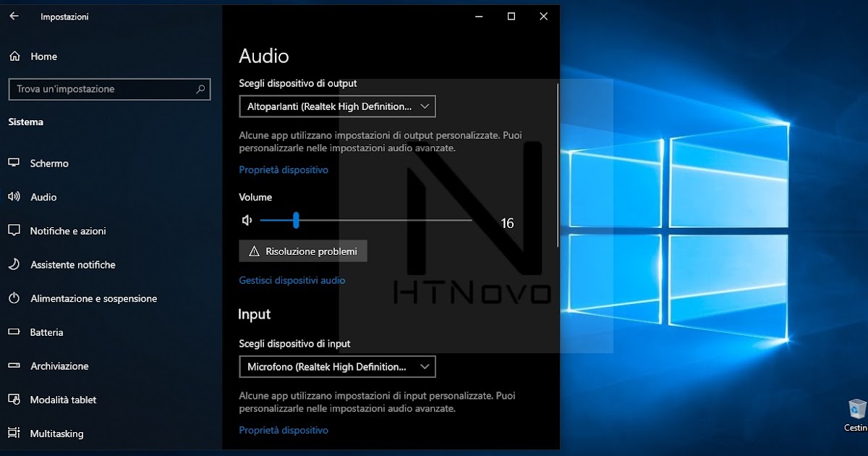Select the Home menu item
The height and width of the screenshot is (456, 868).
(x=33, y=56)
